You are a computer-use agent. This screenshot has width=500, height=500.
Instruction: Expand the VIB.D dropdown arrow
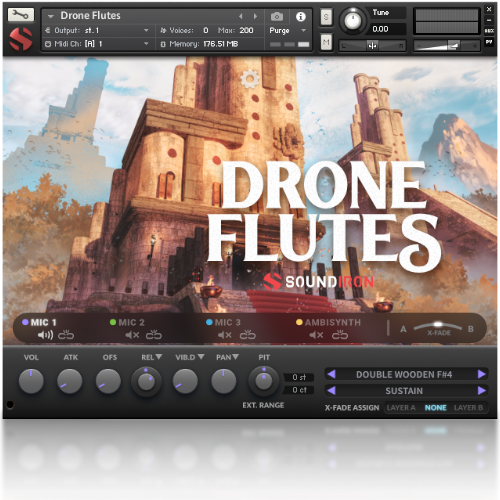(201, 357)
